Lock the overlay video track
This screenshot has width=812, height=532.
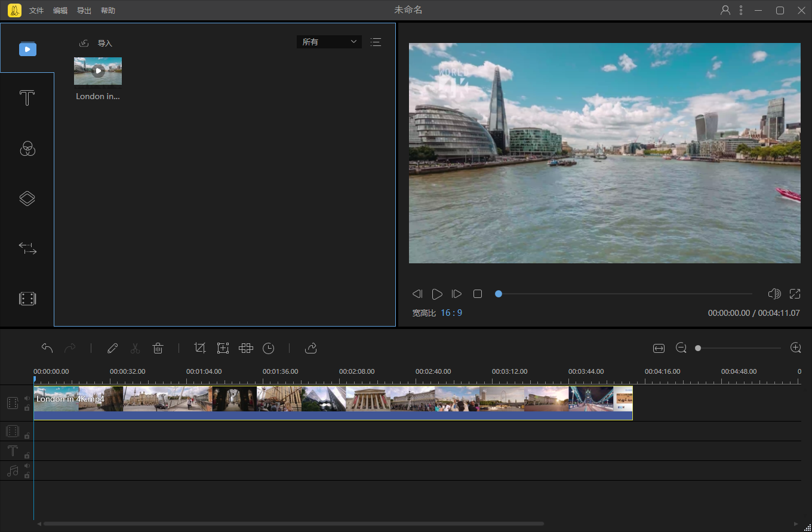(27, 436)
